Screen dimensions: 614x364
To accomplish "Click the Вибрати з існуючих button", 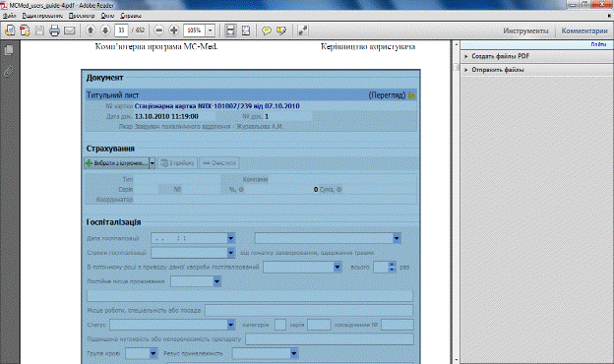I will (x=116, y=163).
